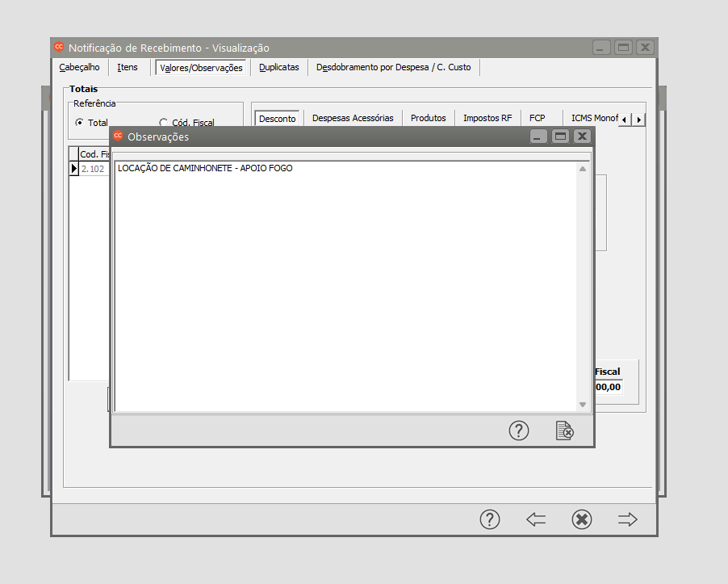Click help icon in Observações dialog
Image resolution: width=728 pixels, height=584 pixels.
pos(518,431)
